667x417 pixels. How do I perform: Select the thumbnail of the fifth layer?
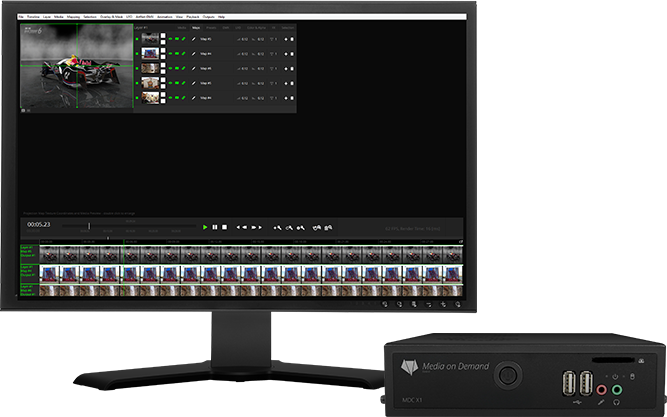pyautogui.click(x=149, y=98)
